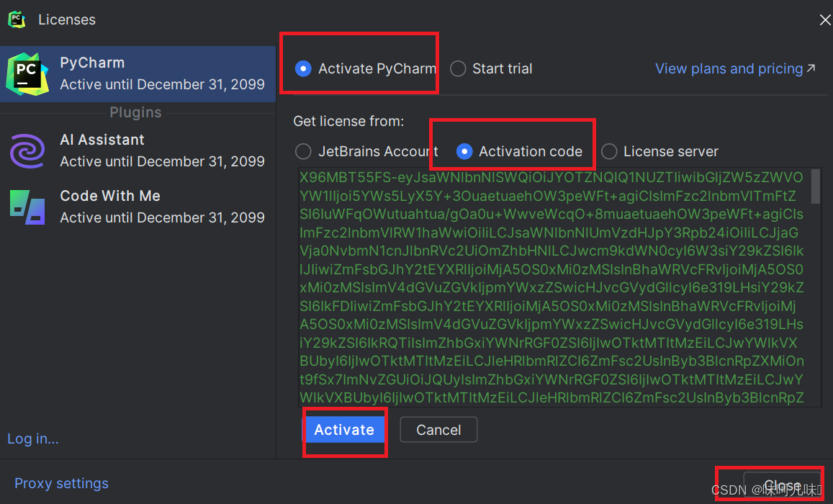The height and width of the screenshot is (504, 833).
Task: Open the Log in... link
Action: coord(33,438)
